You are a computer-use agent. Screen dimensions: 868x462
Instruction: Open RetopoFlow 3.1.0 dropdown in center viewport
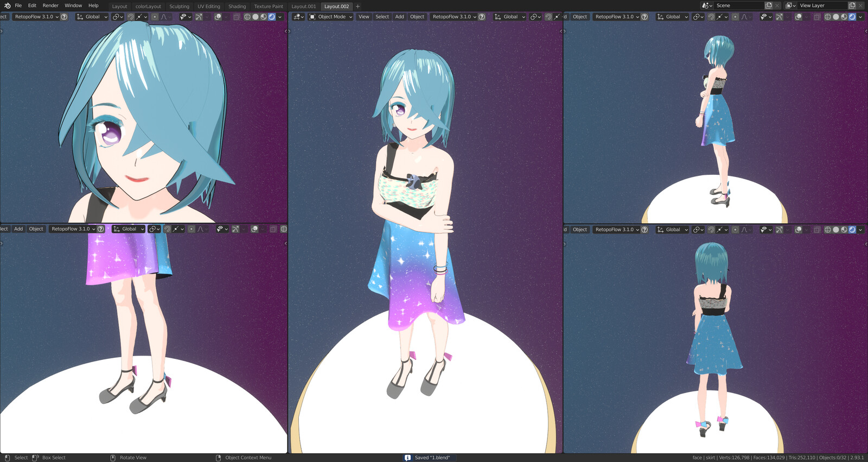[454, 17]
